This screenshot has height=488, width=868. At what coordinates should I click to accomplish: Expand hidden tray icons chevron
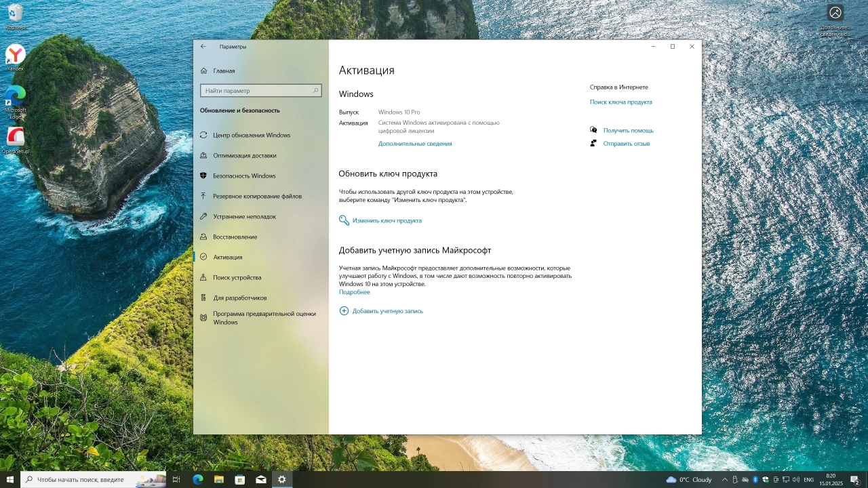pos(725,479)
